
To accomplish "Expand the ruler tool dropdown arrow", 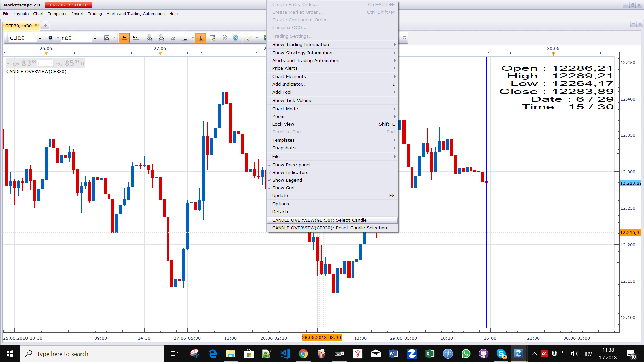I will (257, 38).
